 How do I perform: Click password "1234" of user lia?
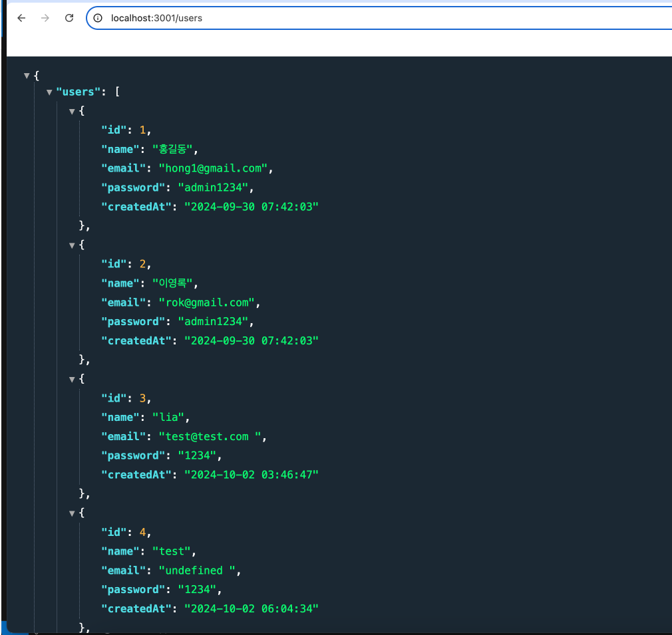pos(197,455)
